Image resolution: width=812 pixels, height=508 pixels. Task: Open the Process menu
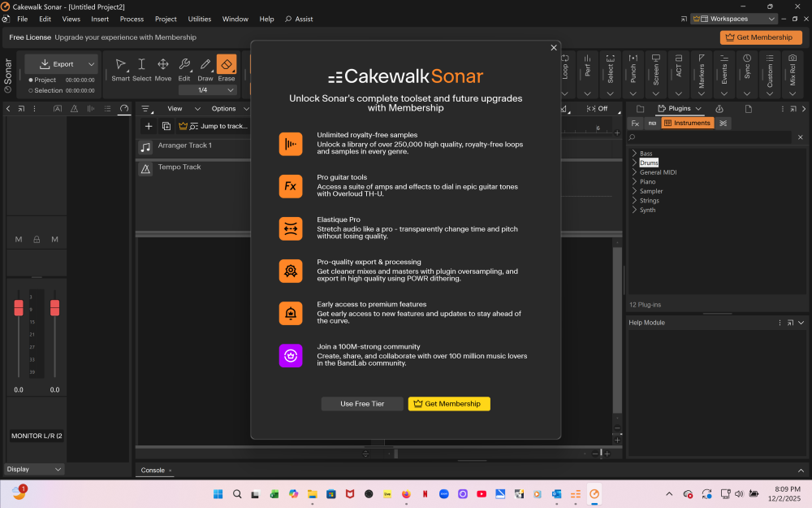(132, 19)
